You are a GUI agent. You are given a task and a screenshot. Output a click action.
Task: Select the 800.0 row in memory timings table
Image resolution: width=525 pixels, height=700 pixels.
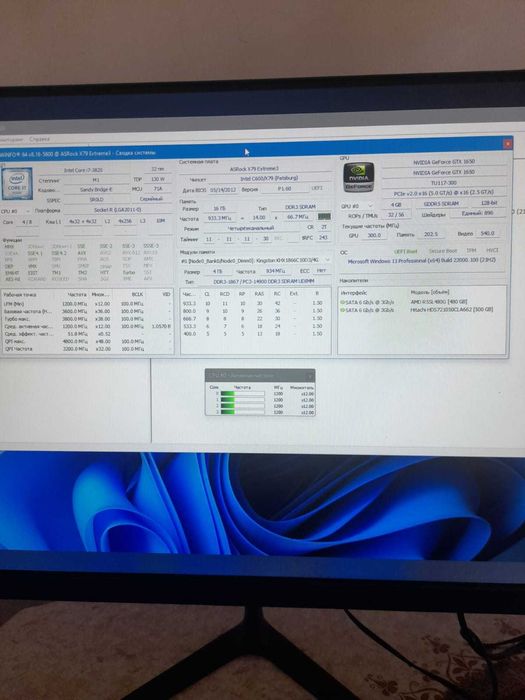[x=255, y=310]
